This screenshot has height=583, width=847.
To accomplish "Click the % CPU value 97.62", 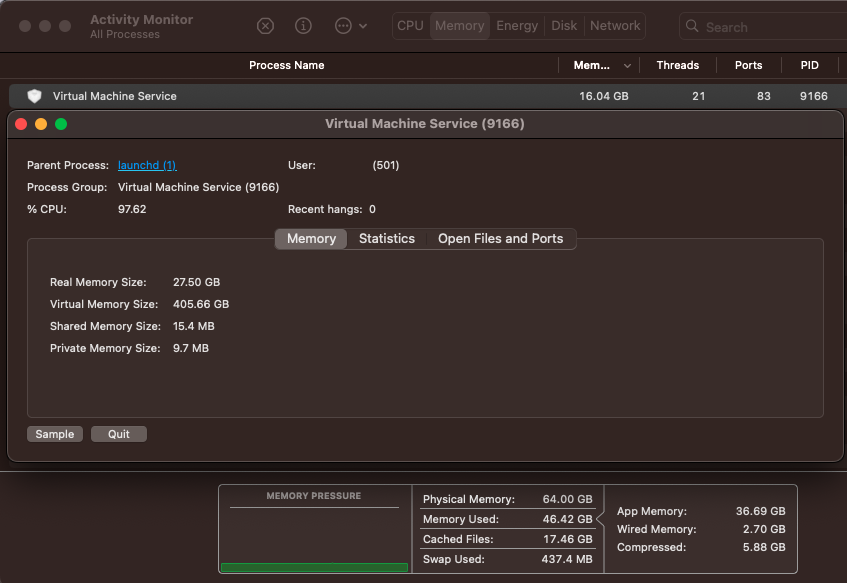I will pyautogui.click(x=132, y=209).
